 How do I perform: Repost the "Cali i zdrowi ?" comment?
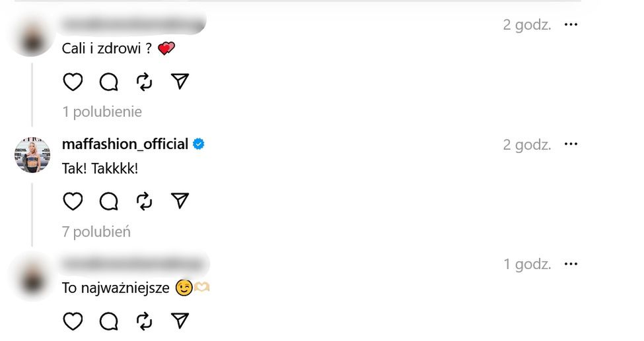[x=144, y=82]
